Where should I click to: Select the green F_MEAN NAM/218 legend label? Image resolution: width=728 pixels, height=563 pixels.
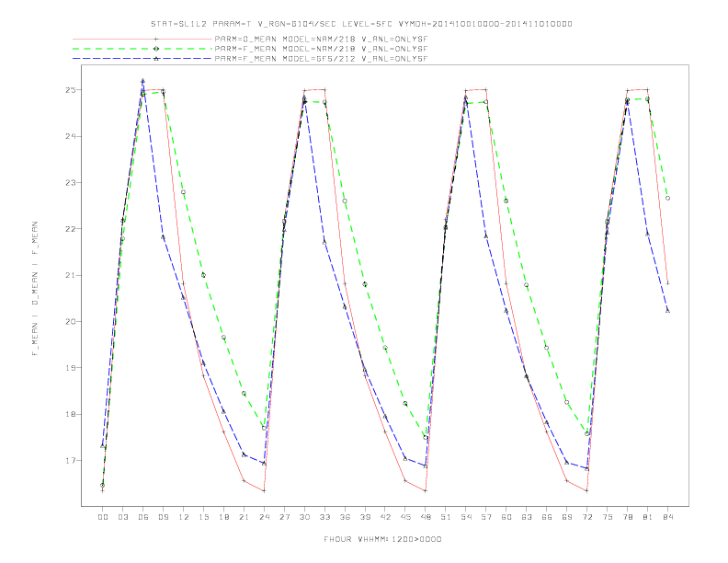pyautogui.click(x=321, y=49)
